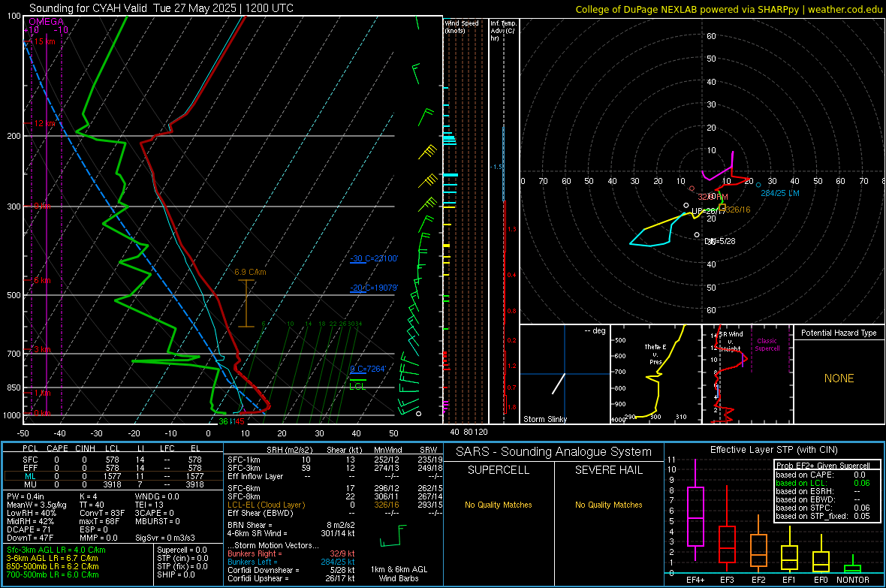This screenshot has height=588, width=886.
Task: Click the green 'based on LCL' line
Action: point(823,483)
